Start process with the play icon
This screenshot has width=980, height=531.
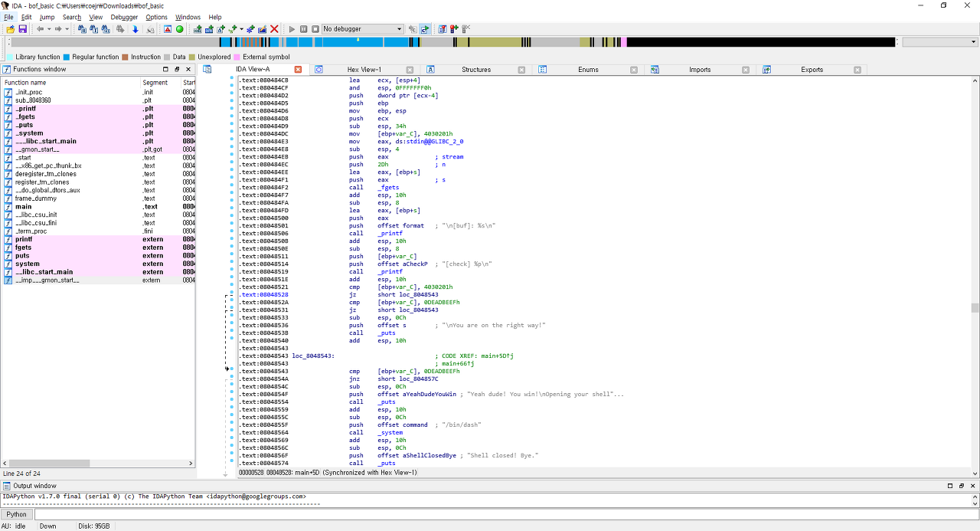pyautogui.click(x=292, y=29)
